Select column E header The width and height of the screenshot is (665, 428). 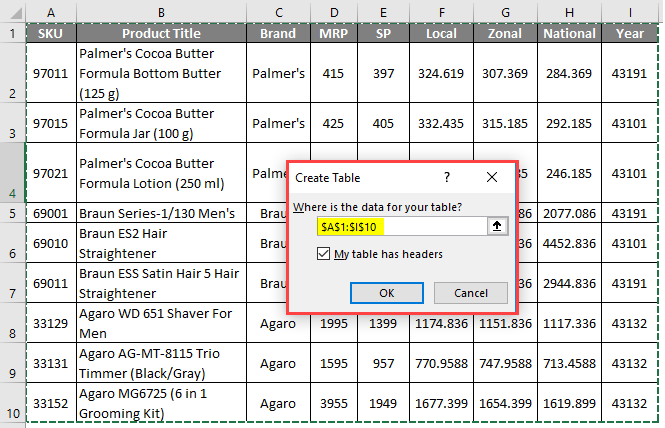pyautogui.click(x=383, y=13)
